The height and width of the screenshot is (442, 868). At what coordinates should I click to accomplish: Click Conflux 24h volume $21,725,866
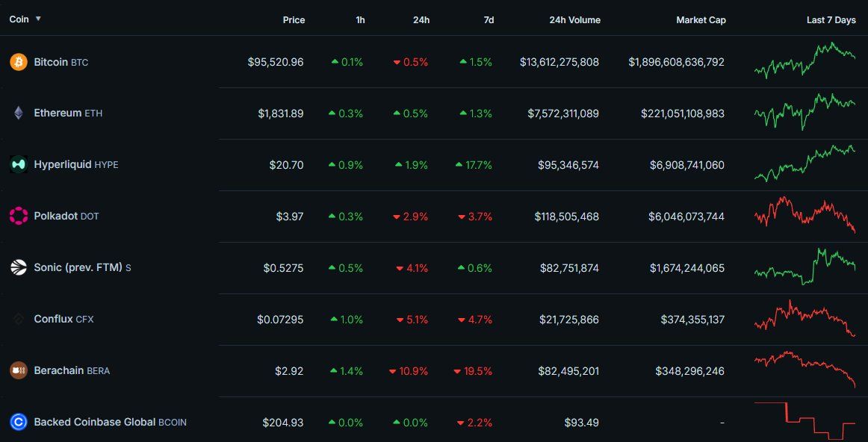569,320
